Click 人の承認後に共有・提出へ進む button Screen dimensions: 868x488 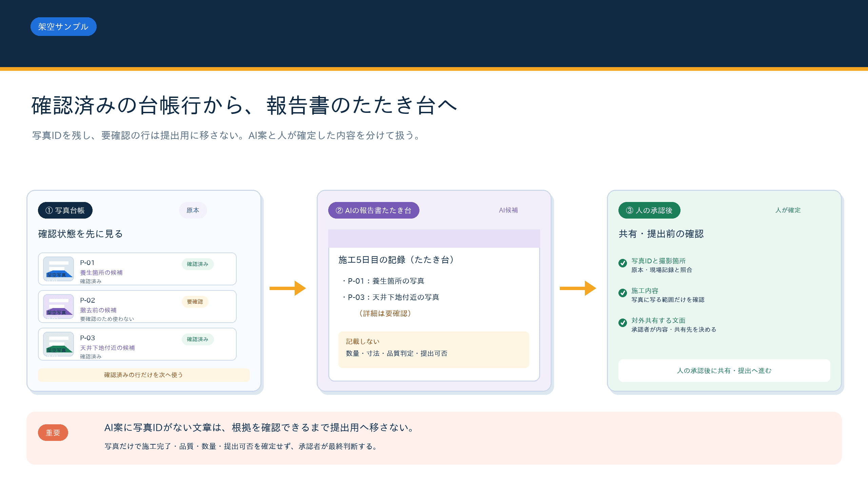[x=724, y=371]
